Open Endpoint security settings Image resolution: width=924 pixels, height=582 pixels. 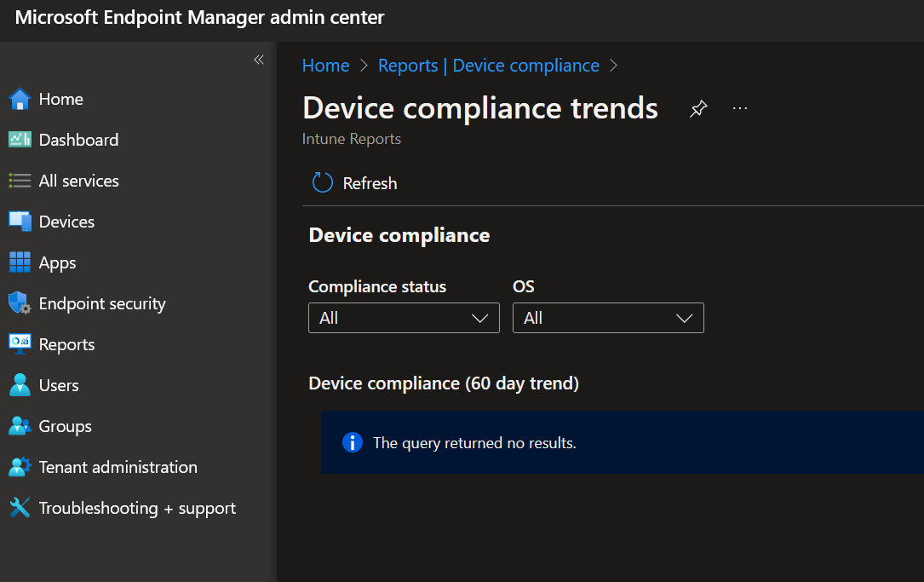pyautogui.click(x=102, y=303)
